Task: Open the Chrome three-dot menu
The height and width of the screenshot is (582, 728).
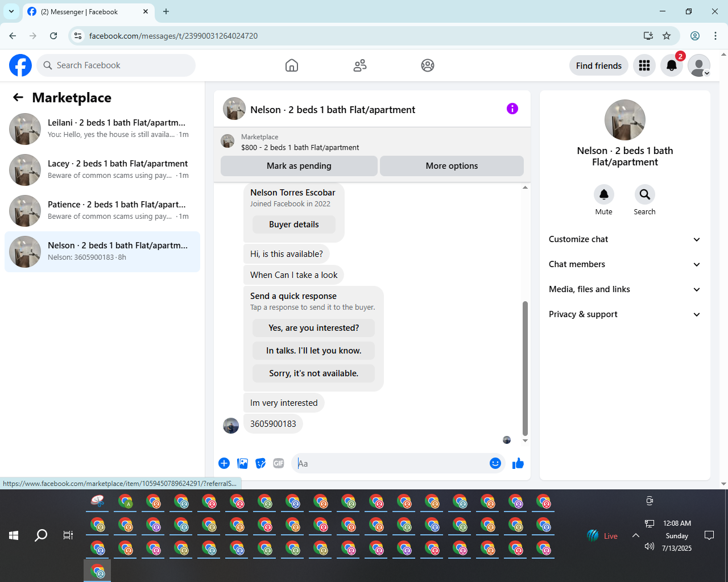Action: coord(715,36)
